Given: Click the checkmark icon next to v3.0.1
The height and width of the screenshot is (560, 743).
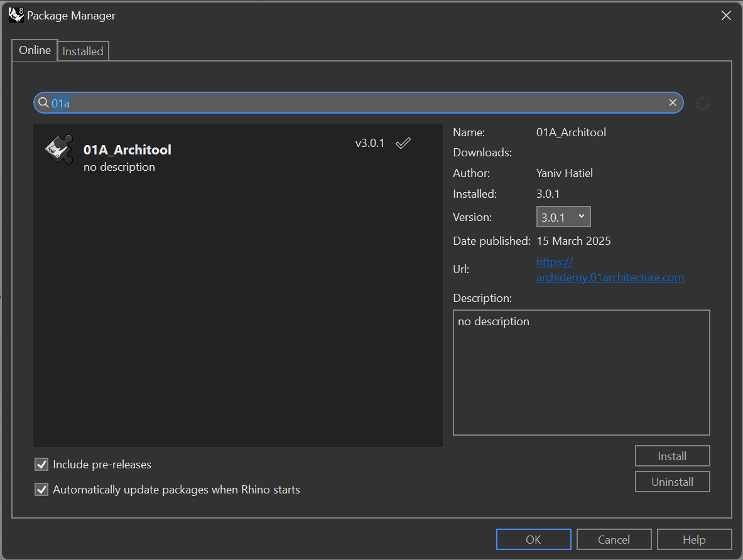Looking at the screenshot, I should coord(403,143).
